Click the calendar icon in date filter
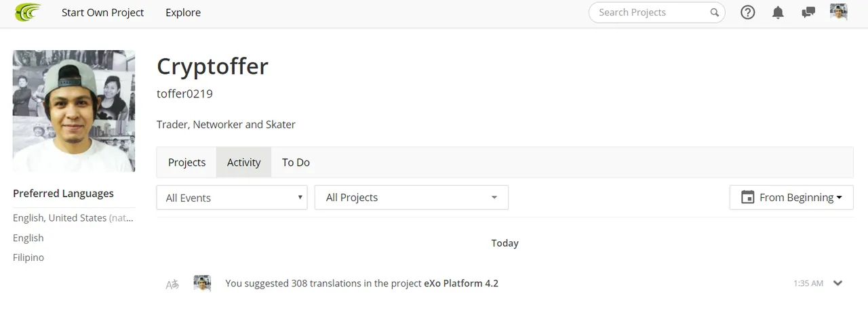 [x=748, y=197]
